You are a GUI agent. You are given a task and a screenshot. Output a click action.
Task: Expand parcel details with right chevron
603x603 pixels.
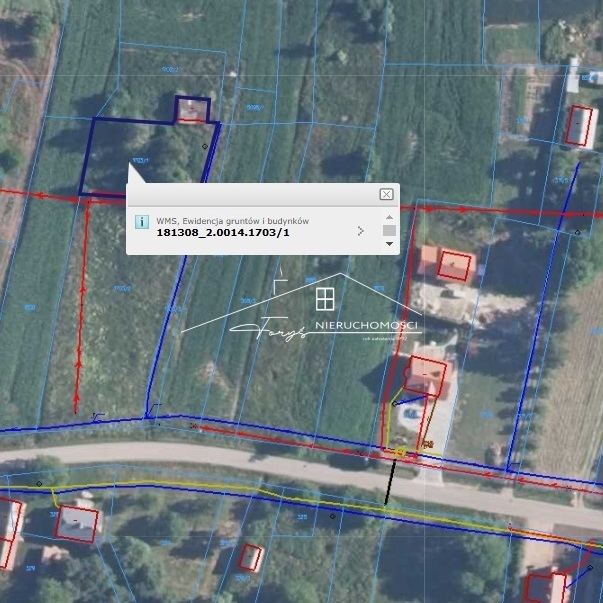pos(360,231)
